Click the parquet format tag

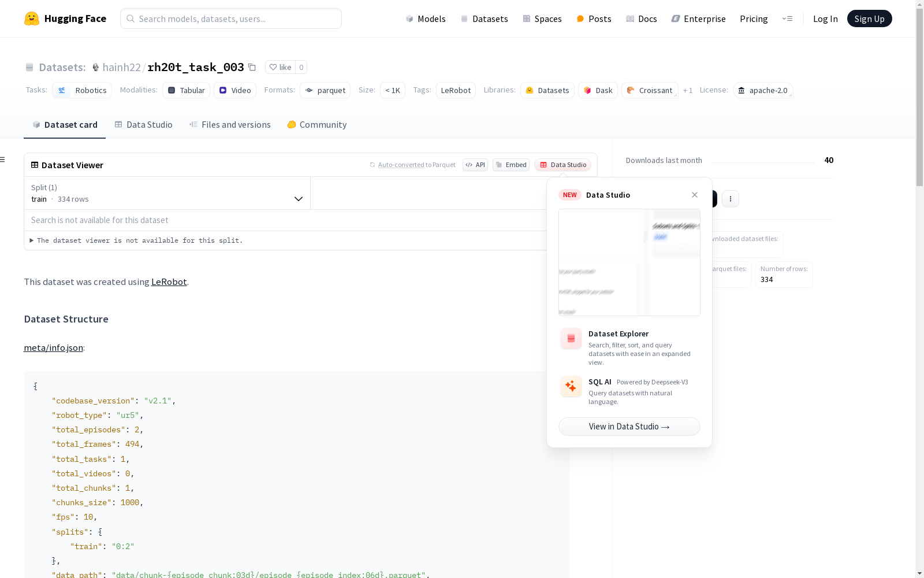[x=325, y=90]
